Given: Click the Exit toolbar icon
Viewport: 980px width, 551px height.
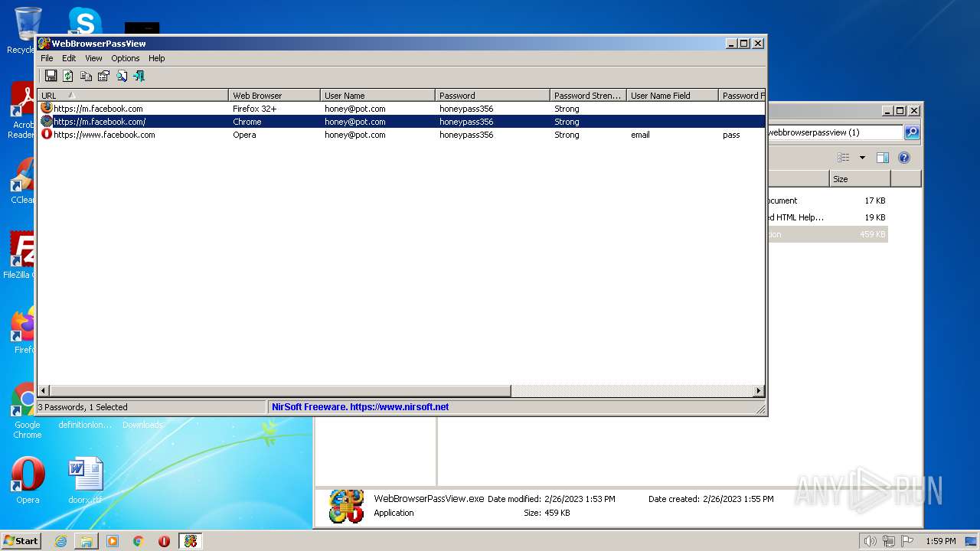Looking at the screenshot, I should [x=139, y=75].
